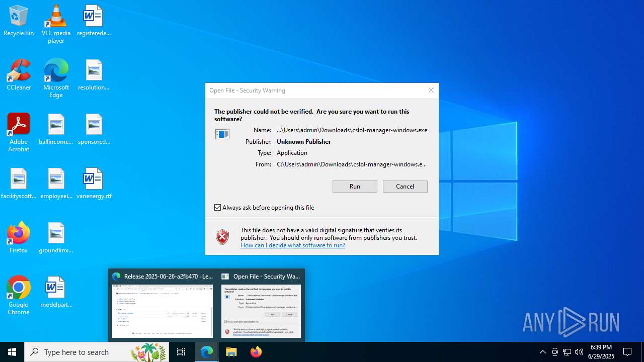The height and width of the screenshot is (362, 644).
Task: Select the sponsored file icon
Action: (x=94, y=130)
